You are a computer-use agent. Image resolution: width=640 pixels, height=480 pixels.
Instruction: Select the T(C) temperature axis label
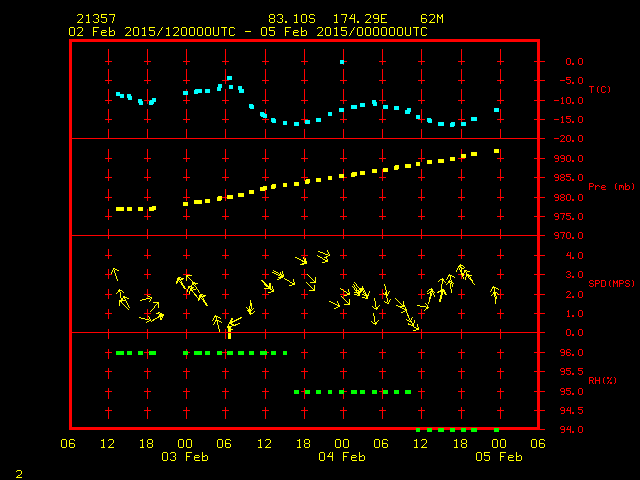[x=600, y=90]
